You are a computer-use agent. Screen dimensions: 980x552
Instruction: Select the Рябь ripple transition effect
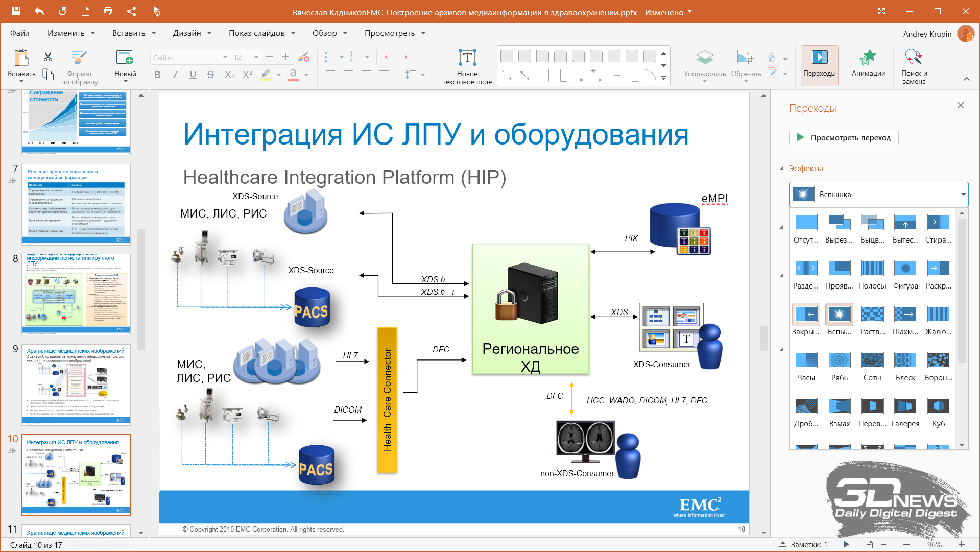[x=839, y=366]
